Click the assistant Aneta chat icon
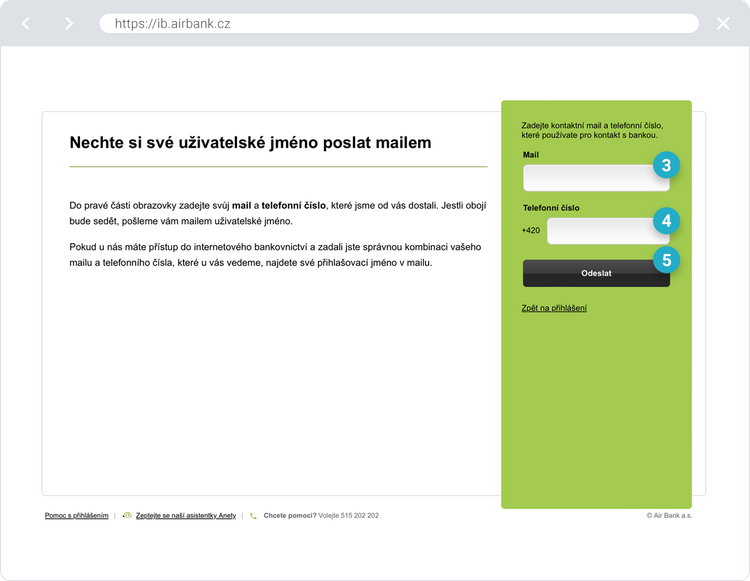 pos(127,516)
